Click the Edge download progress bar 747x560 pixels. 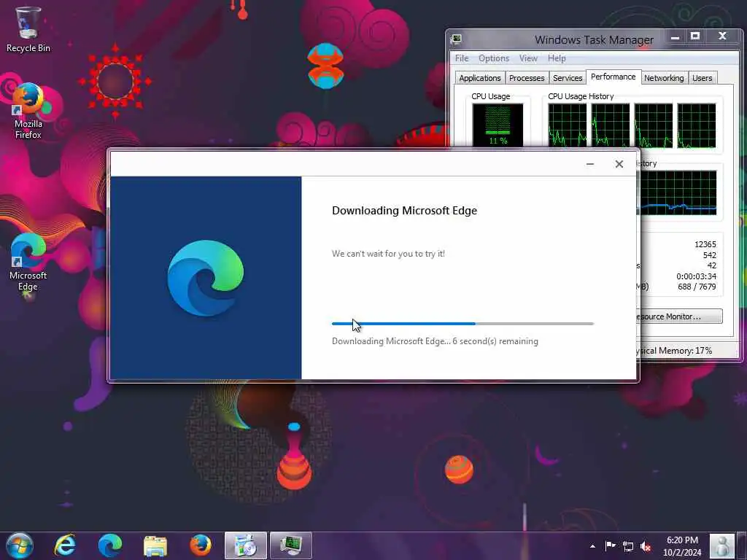click(462, 324)
